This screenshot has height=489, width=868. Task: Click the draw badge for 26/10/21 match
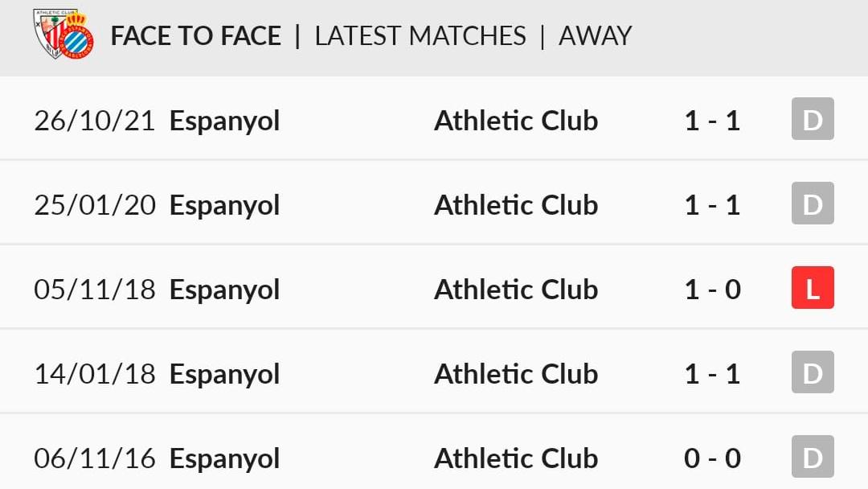click(813, 119)
